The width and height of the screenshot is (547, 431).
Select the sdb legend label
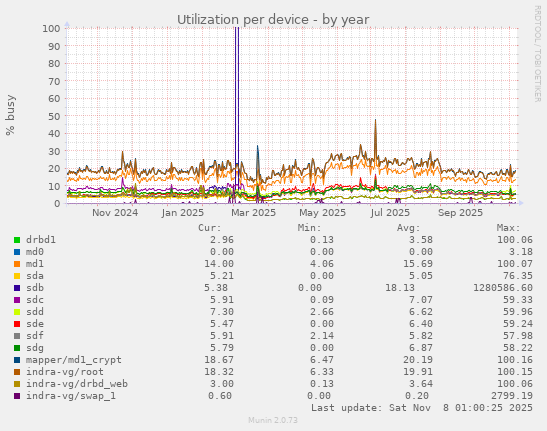[x=35, y=288]
